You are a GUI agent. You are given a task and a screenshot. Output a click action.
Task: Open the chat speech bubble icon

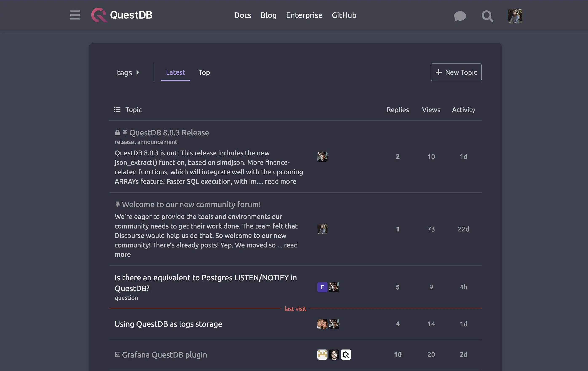click(460, 16)
